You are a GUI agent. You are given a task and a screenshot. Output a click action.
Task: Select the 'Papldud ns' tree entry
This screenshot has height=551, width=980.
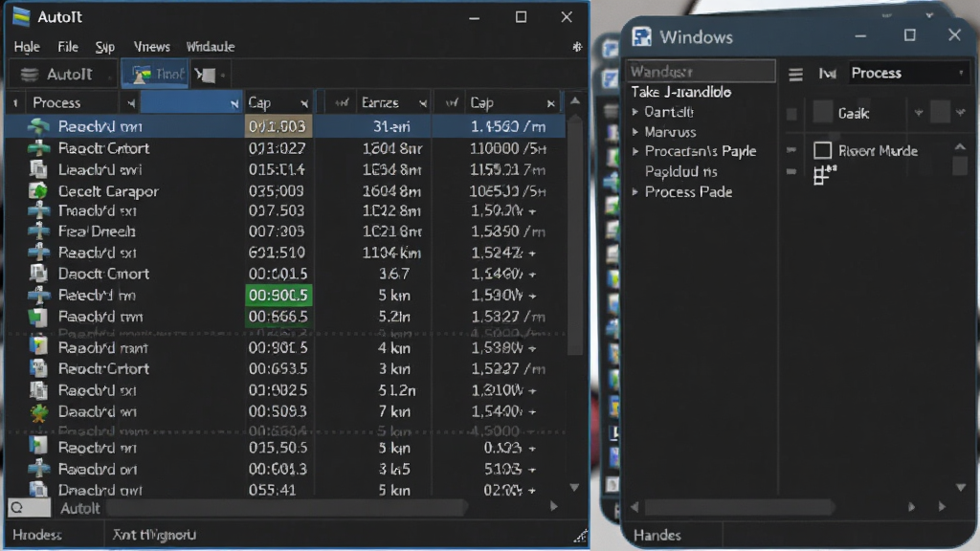click(681, 171)
